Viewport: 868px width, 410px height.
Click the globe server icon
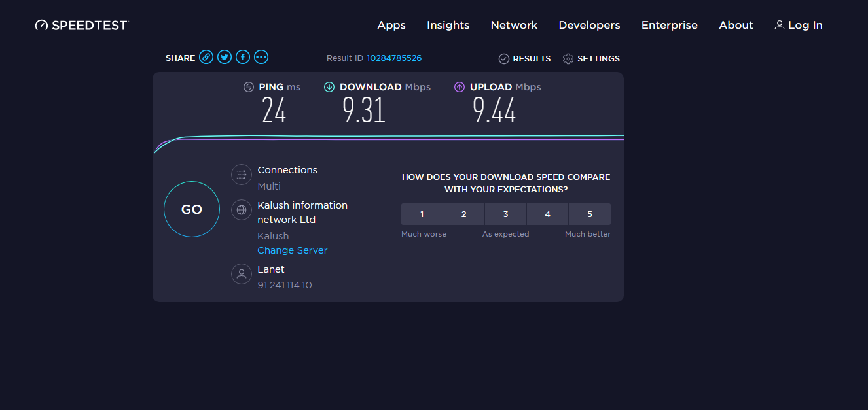tap(242, 210)
